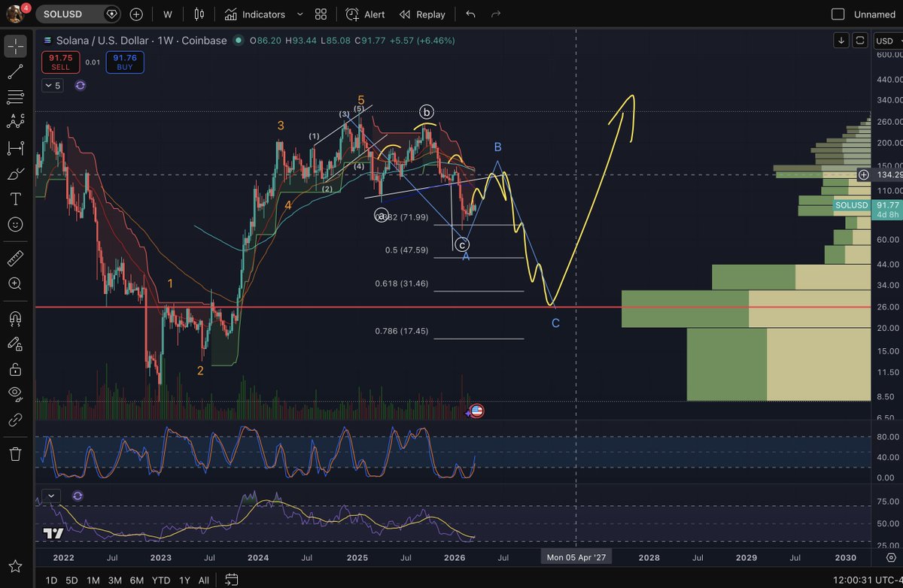Lock all drawing tools

click(15, 369)
